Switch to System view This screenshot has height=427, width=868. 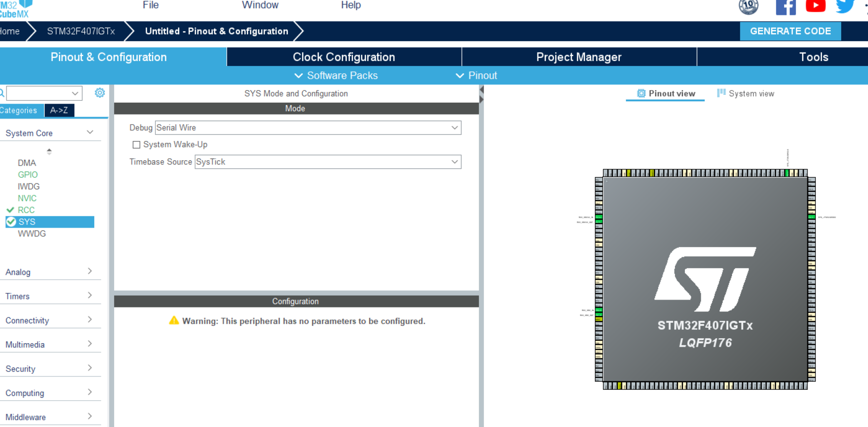[x=745, y=93]
